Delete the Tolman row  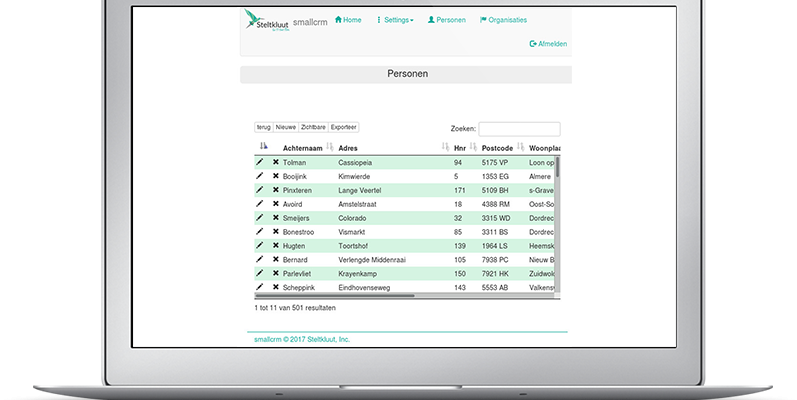tap(275, 162)
